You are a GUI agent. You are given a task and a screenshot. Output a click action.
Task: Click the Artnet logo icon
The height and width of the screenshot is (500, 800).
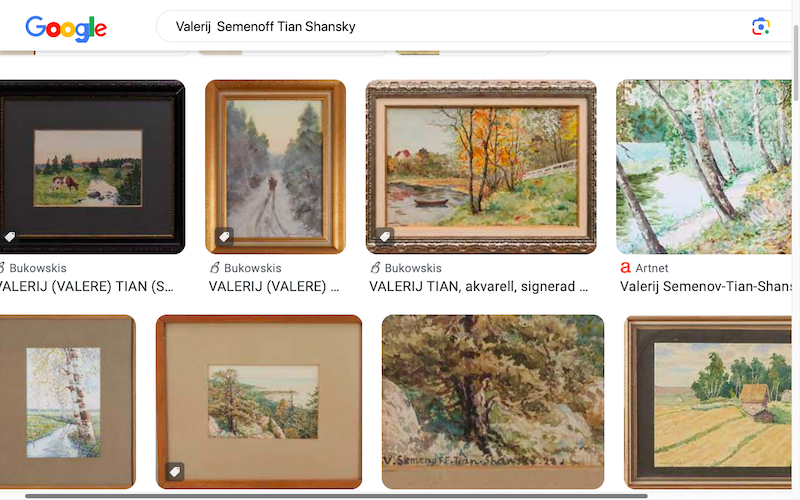[x=626, y=268]
